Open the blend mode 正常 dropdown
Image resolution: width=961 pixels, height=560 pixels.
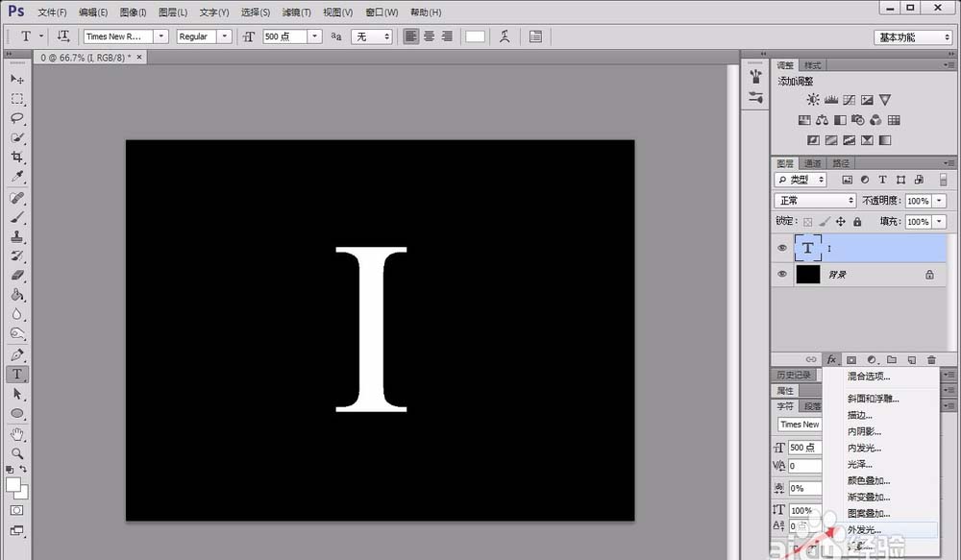[x=815, y=201]
